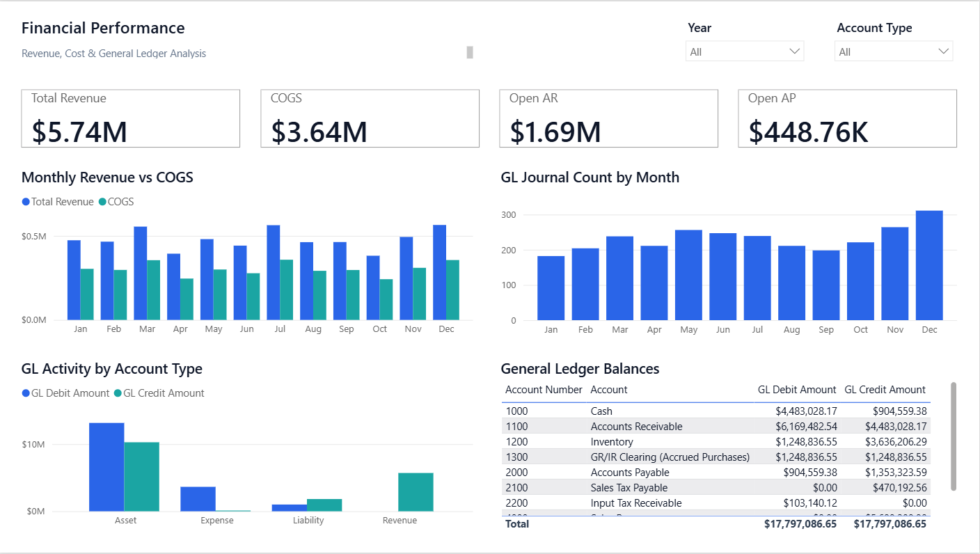Select the Asset debit bar

click(x=106, y=467)
